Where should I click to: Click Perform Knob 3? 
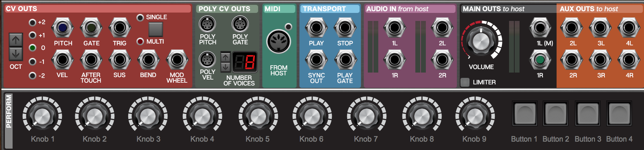pyautogui.click(x=148, y=116)
